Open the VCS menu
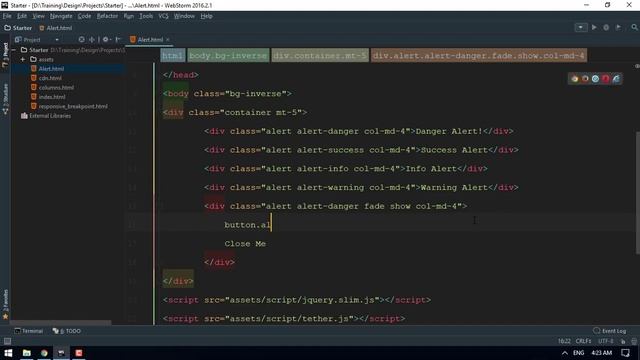 (163, 16)
